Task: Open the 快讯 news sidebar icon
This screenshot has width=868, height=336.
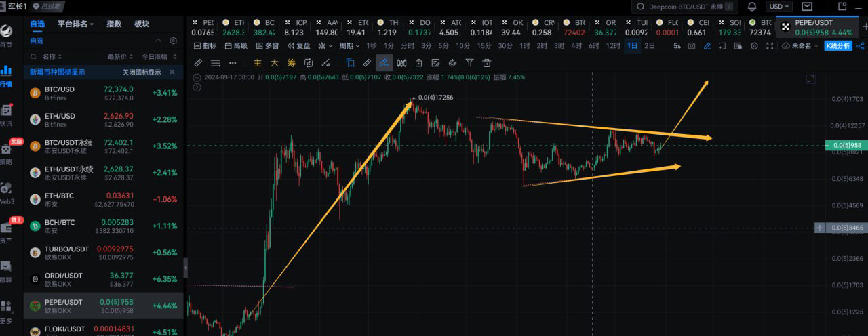Action: (6, 114)
